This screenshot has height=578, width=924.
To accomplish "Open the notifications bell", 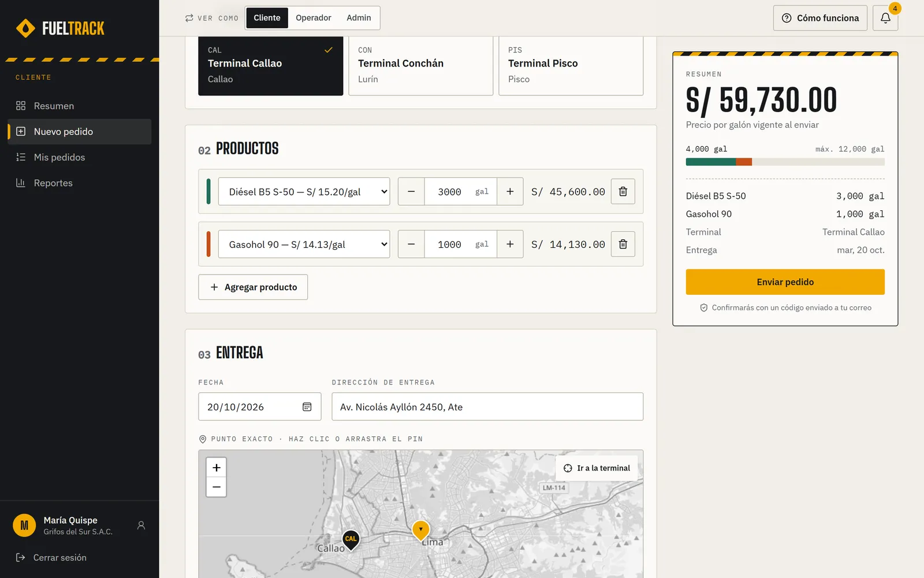I will (x=885, y=18).
